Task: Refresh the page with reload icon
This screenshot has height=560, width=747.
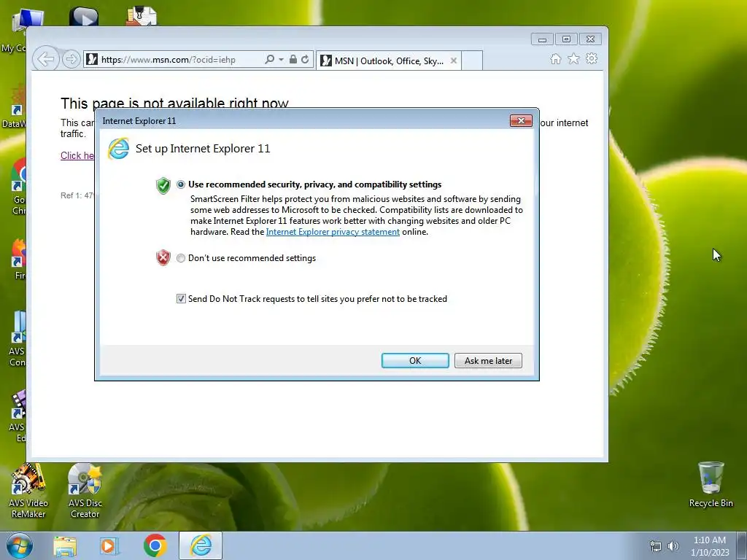Action: coord(305,59)
